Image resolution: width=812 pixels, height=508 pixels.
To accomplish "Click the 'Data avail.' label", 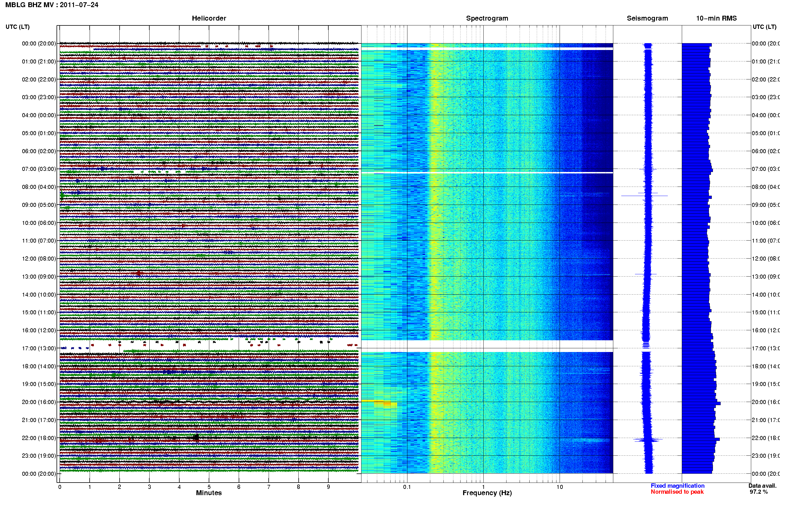I will [x=762, y=485].
